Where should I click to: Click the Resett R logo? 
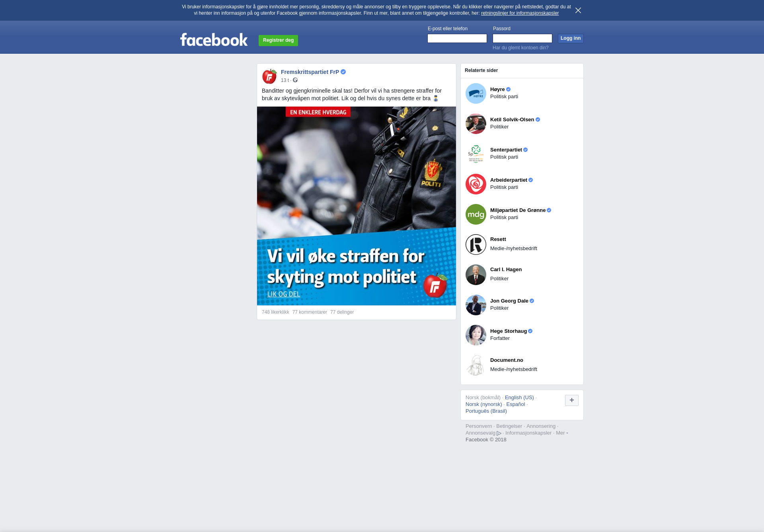(x=476, y=245)
